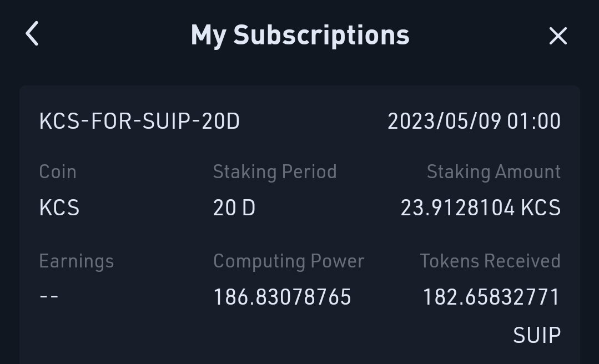Click the SUIP token unit text
Image resolution: width=599 pixels, height=364 pixels.
pos(537,335)
